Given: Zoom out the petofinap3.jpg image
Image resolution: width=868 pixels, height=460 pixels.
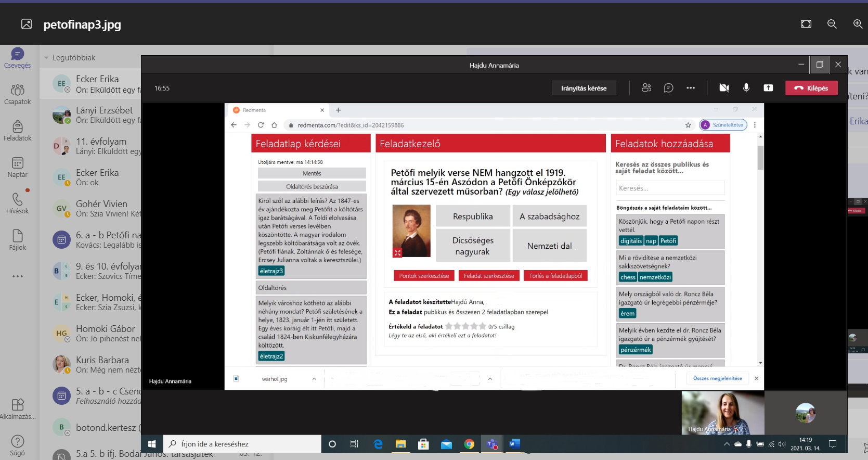Looking at the screenshot, I should pyautogui.click(x=832, y=24).
